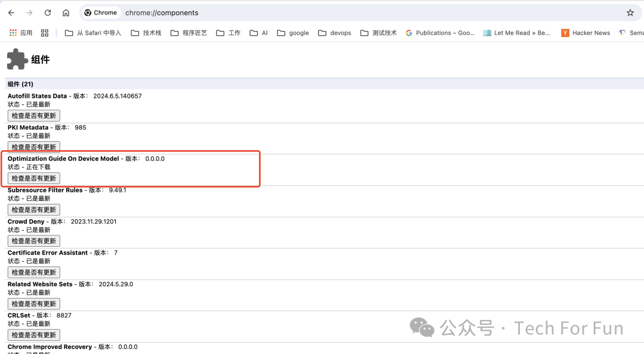Select version number 2024.5.29.0
644x354 pixels.
(116, 284)
